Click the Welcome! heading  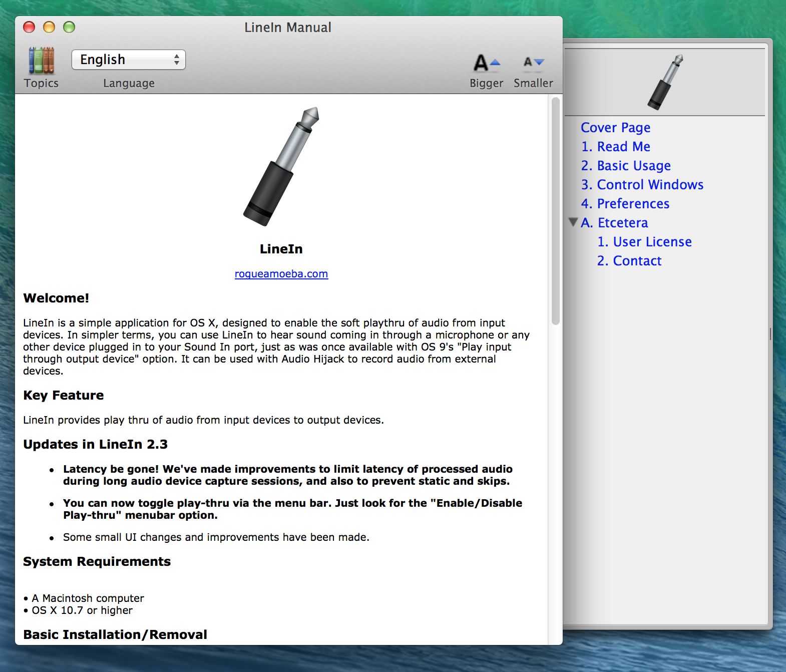(x=56, y=298)
